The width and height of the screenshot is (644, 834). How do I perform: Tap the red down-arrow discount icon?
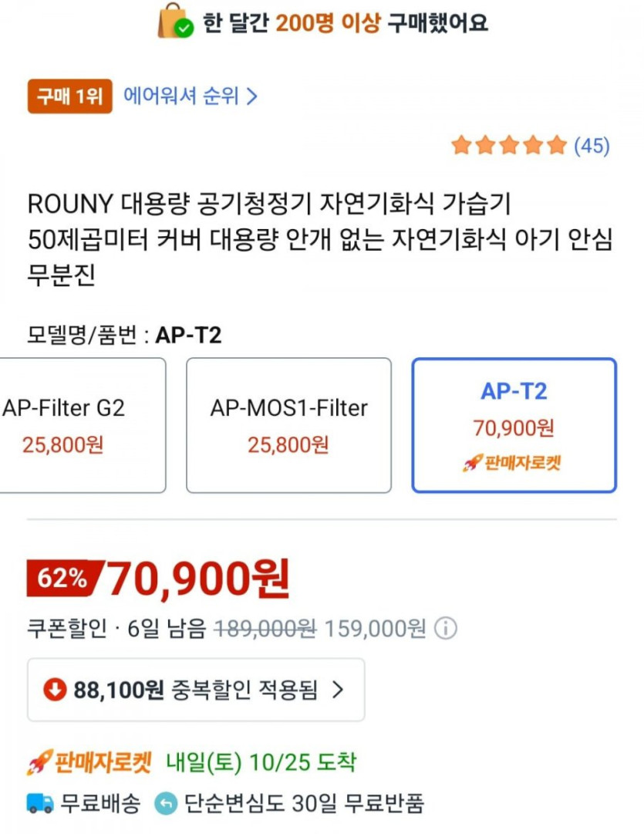(x=55, y=690)
